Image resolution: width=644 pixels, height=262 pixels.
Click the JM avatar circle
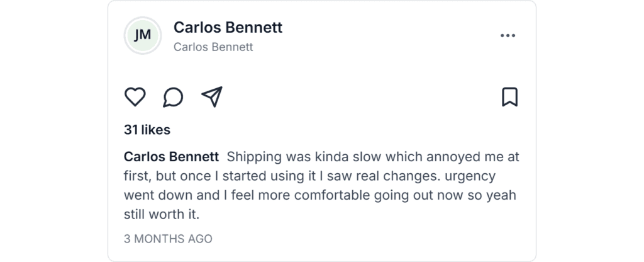point(143,35)
